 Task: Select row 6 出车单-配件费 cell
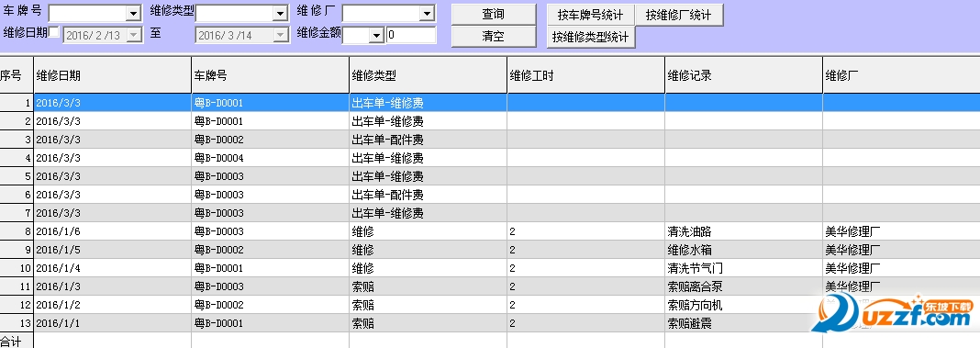click(x=429, y=195)
